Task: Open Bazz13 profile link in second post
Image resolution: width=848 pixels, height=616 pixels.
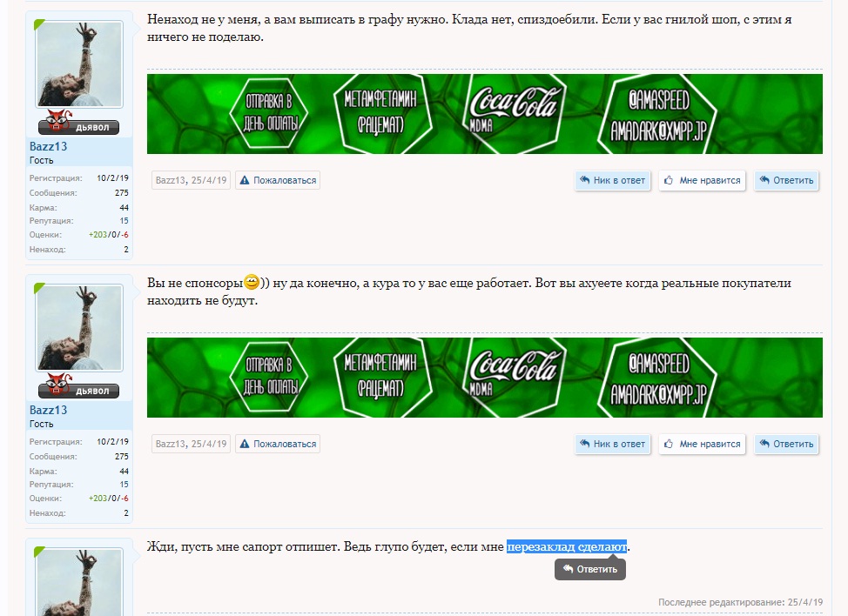Action: point(48,410)
